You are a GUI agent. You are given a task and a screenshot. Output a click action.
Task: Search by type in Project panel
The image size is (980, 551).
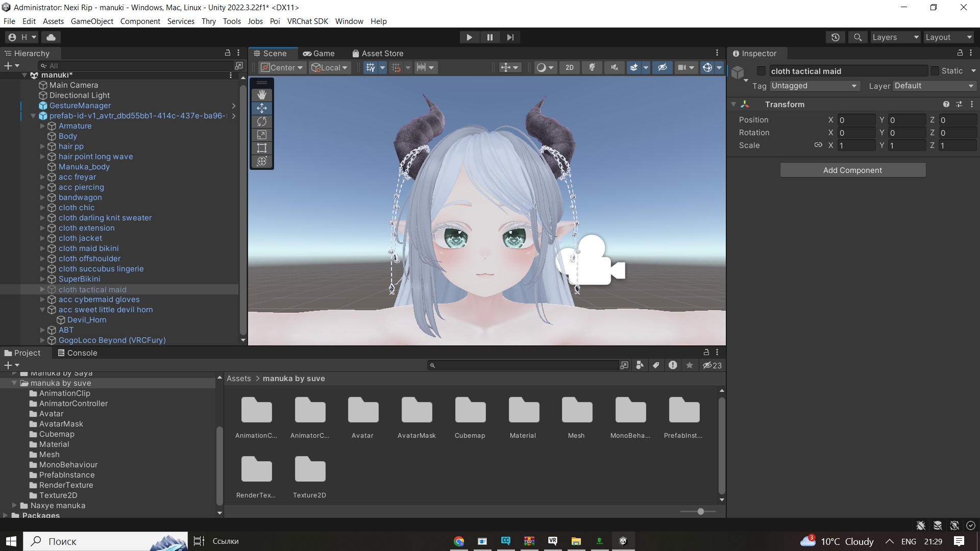point(640,365)
